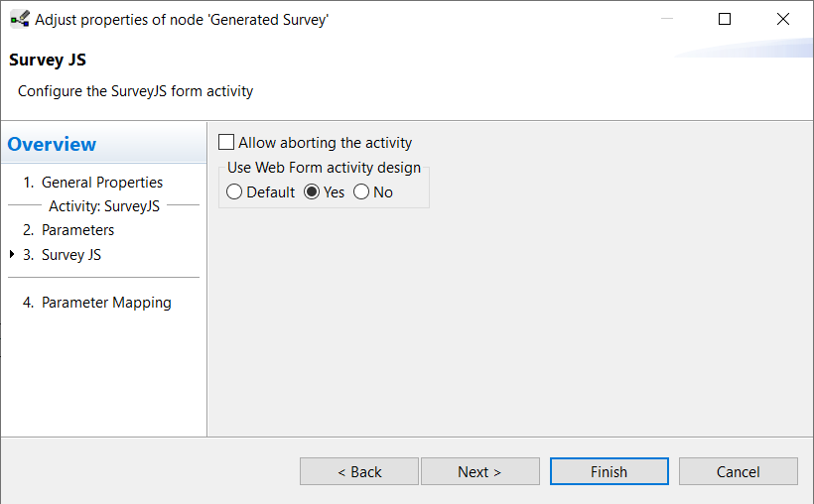The image size is (814, 504).
Task: Click the node properties dialog title icon
Action: click(x=20, y=19)
